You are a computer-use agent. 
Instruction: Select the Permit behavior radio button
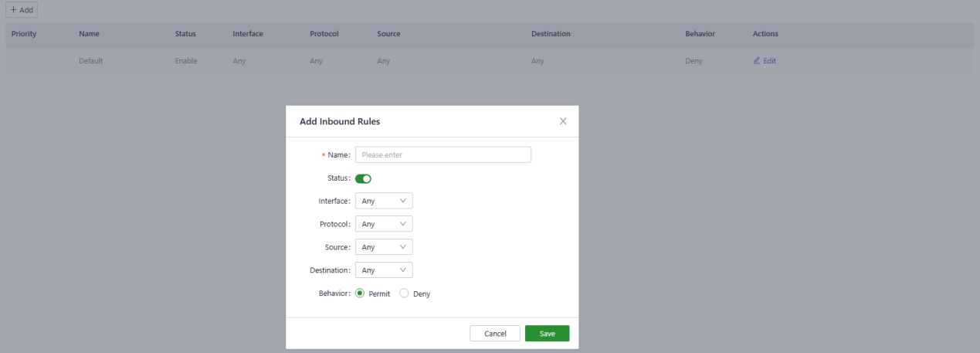(x=360, y=294)
